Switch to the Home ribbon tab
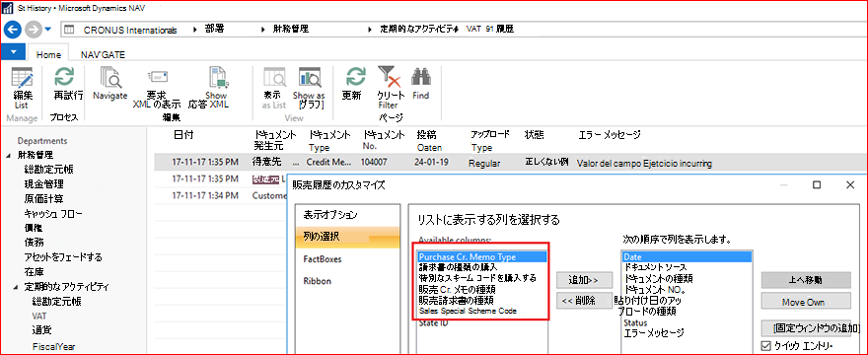 pos(48,55)
